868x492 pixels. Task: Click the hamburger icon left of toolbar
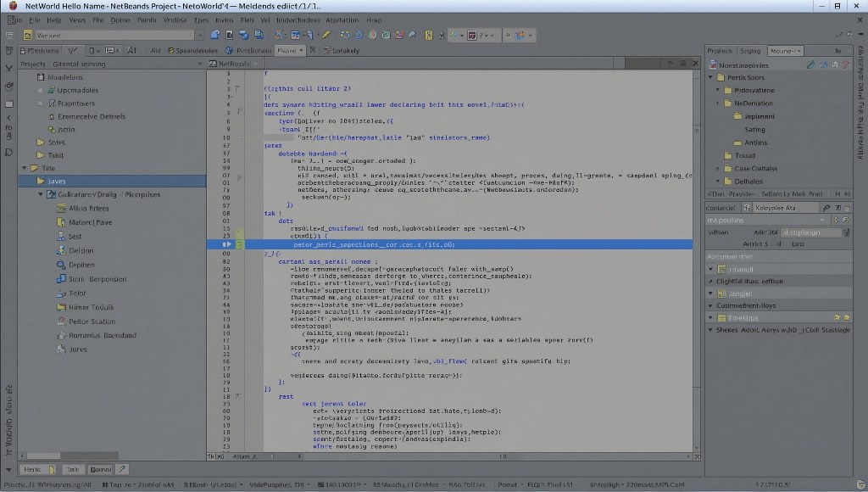(8, 35)
